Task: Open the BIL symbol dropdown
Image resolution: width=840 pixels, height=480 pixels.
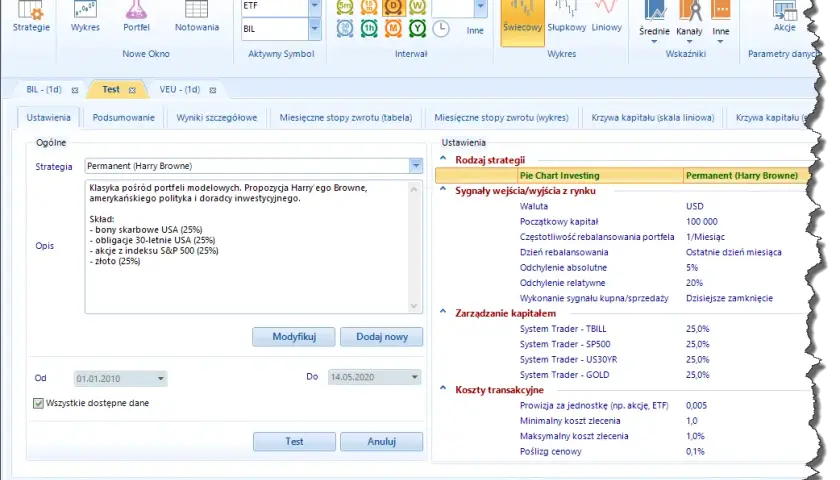Action: 315,28
